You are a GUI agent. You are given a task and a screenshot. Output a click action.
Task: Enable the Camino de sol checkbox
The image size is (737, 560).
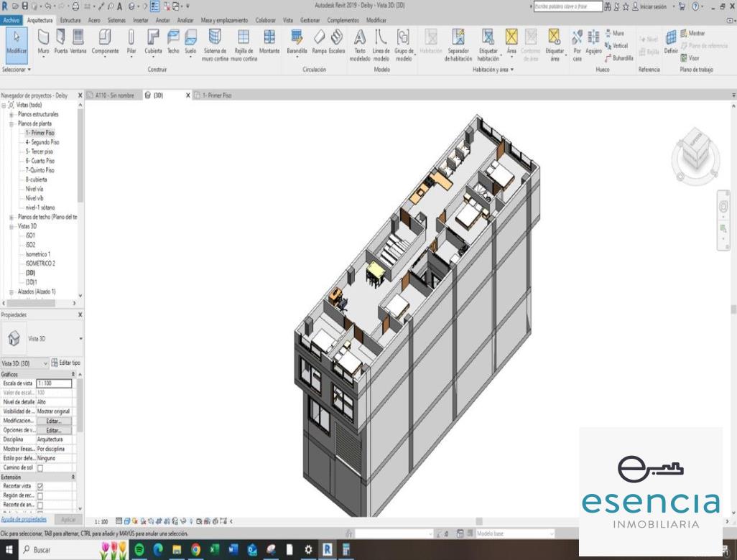click(40, 468)
